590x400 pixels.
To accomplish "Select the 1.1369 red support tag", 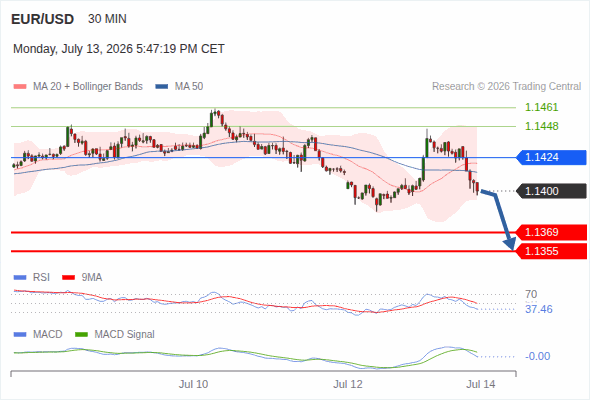I will click(552, 232).
